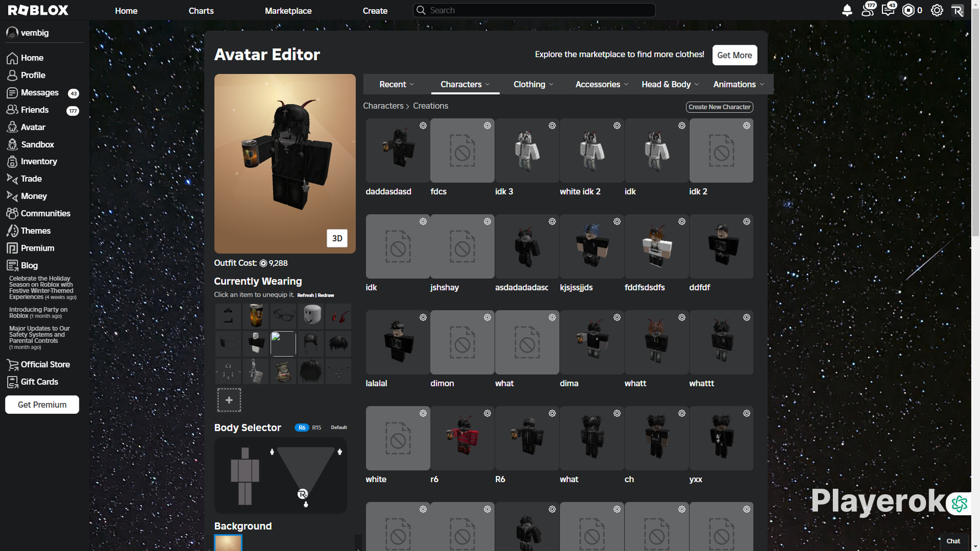
Task: Open Create in top navigation
Action: (x=375, y=10)
